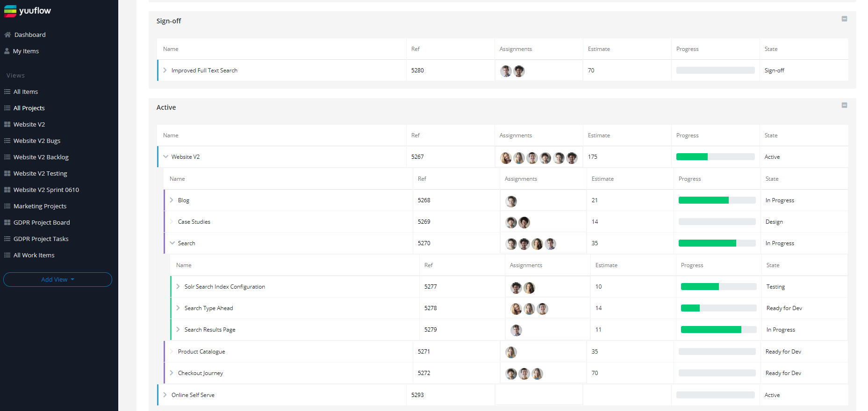Click the State header in the Active table

[771, 135]
